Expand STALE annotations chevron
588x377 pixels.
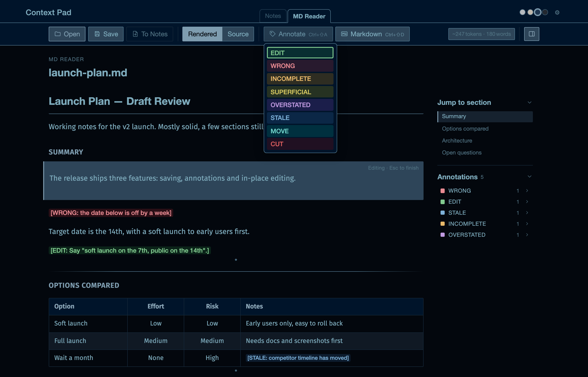(527, 213)
